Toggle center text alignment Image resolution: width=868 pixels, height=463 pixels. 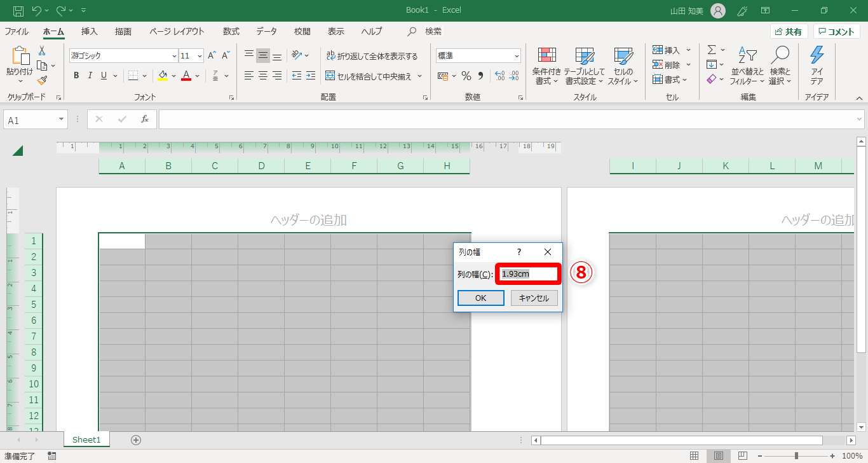[x=263, y=76]
